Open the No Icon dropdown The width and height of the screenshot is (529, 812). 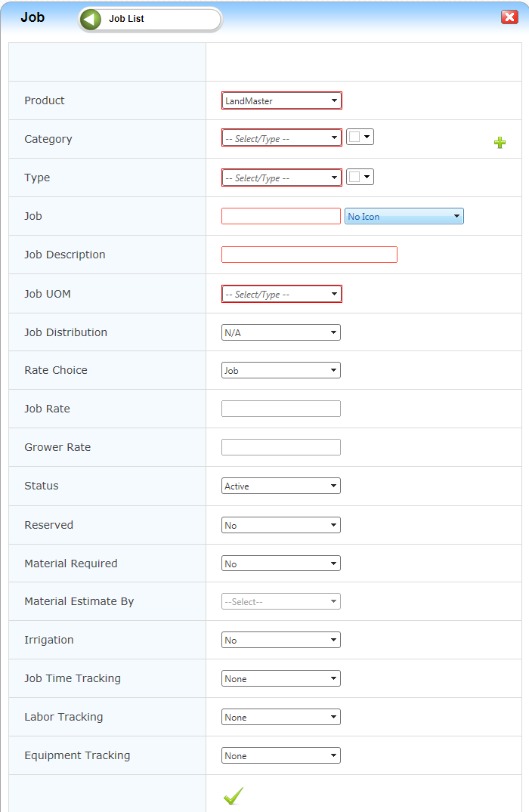coord(404,217)
